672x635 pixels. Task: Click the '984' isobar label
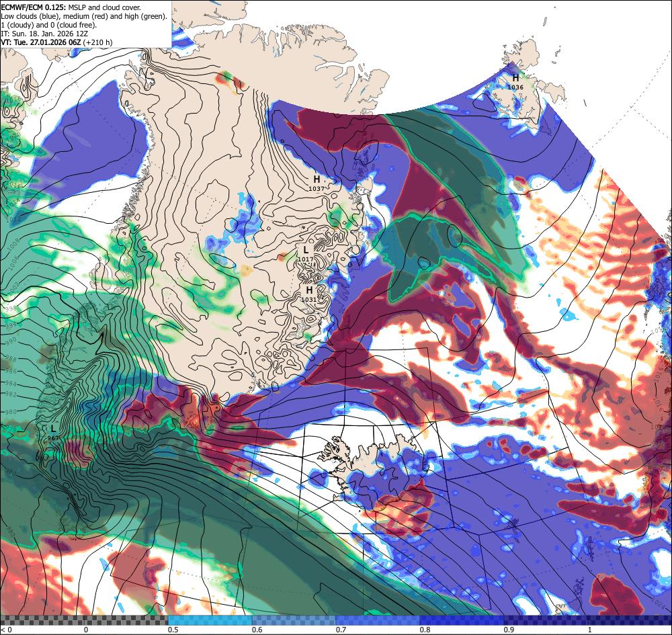(11, 384)
